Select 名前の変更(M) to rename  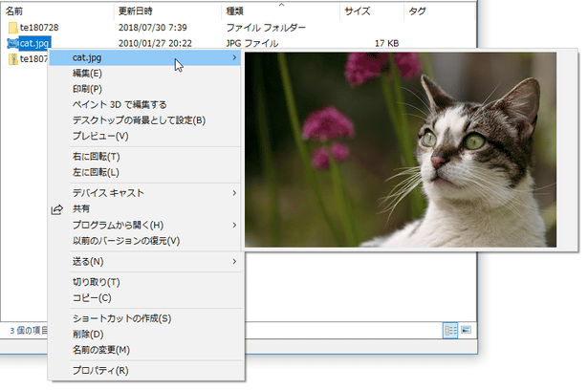(x=144, y=350)
